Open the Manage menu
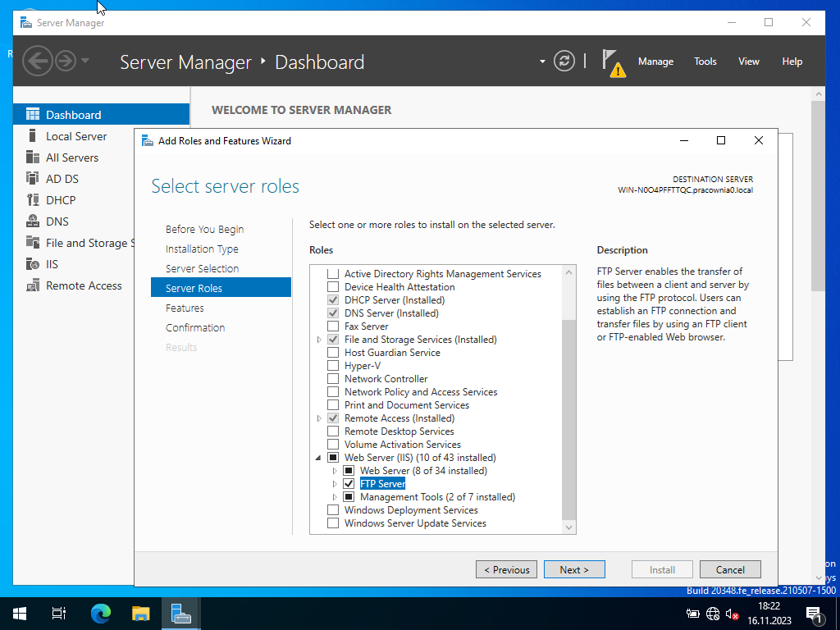This screenshot has width=840, height=630. click(655, 62)
